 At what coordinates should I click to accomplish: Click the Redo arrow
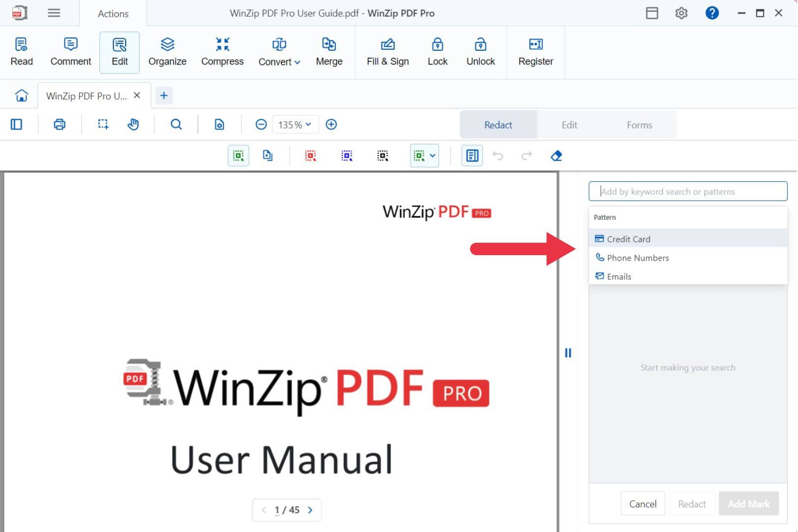527,156
